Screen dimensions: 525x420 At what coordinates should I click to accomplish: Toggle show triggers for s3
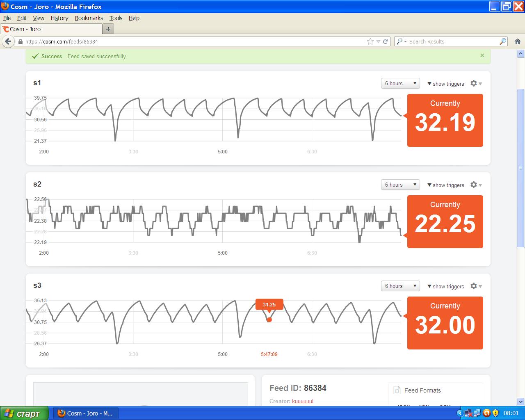click(x=446, y=286)
